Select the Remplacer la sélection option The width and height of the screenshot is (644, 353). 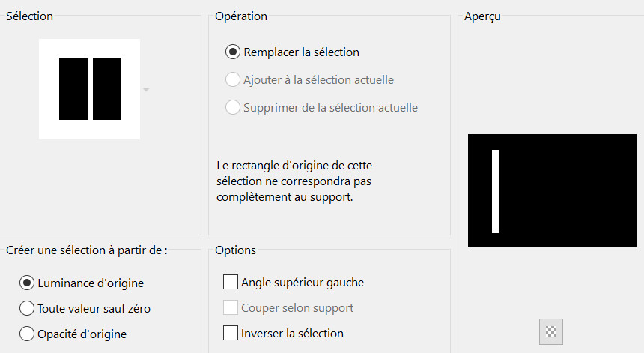click(x=233, y=52)
